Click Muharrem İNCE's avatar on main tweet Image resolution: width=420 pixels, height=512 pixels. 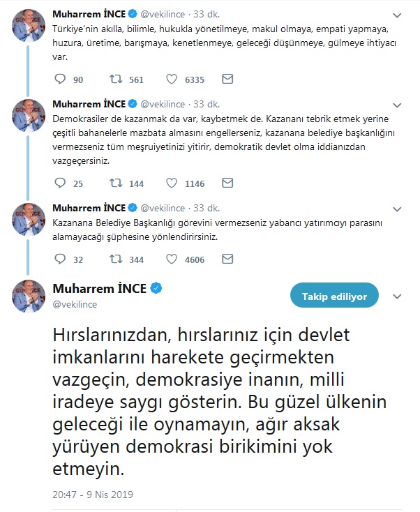click(x=29, y=296)
